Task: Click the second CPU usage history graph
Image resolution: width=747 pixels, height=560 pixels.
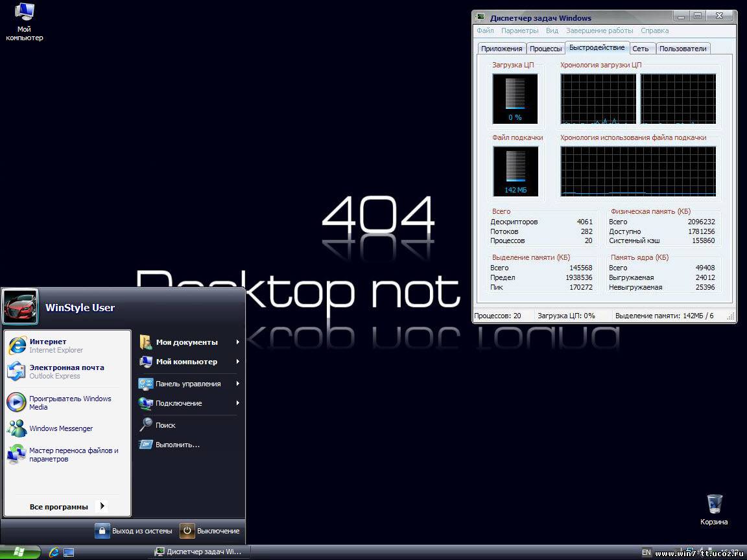Action: (678, 99)
